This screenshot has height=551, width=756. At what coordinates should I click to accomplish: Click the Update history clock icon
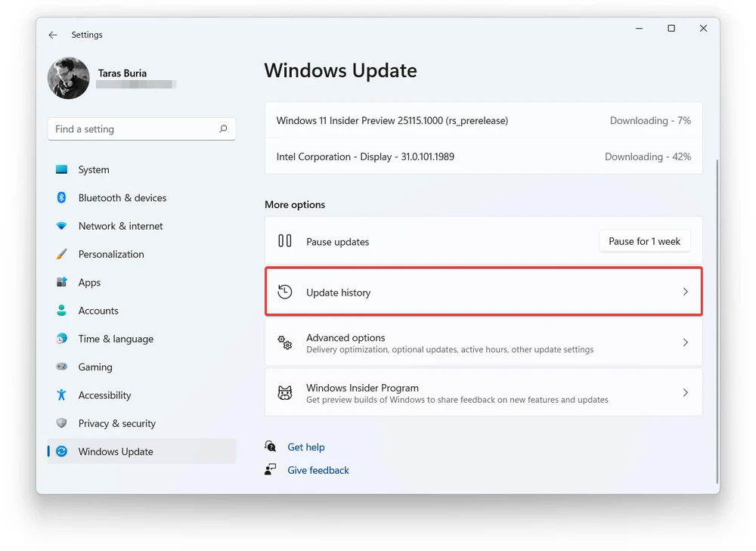click(285, 292)
